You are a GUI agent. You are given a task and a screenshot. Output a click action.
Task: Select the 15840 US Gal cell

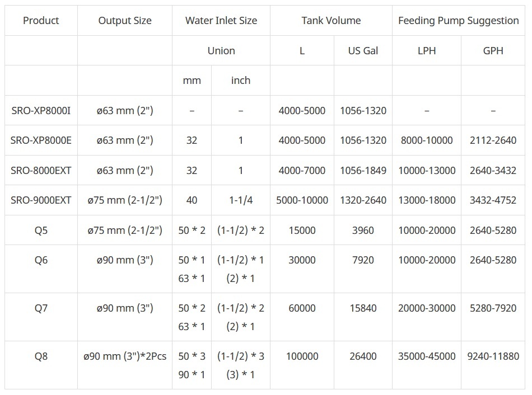click(363, 308)
